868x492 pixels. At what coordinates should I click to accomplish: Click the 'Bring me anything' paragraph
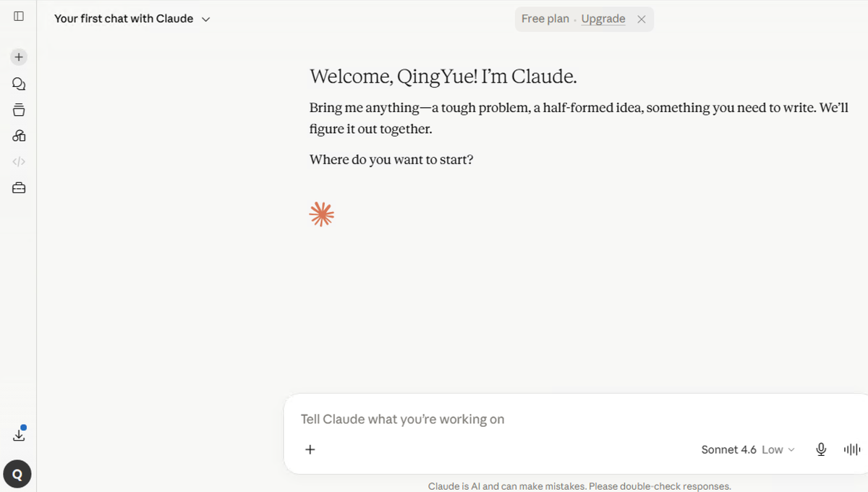(579, 118)
